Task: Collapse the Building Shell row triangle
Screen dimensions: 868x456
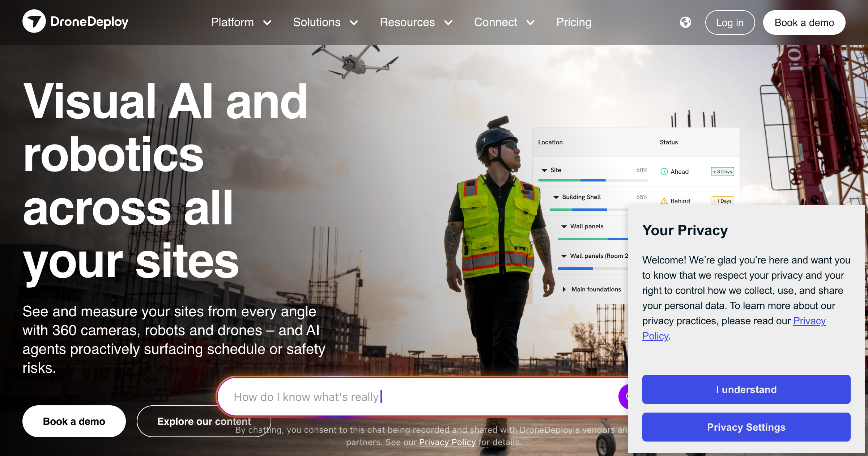Action: point(556,197)
